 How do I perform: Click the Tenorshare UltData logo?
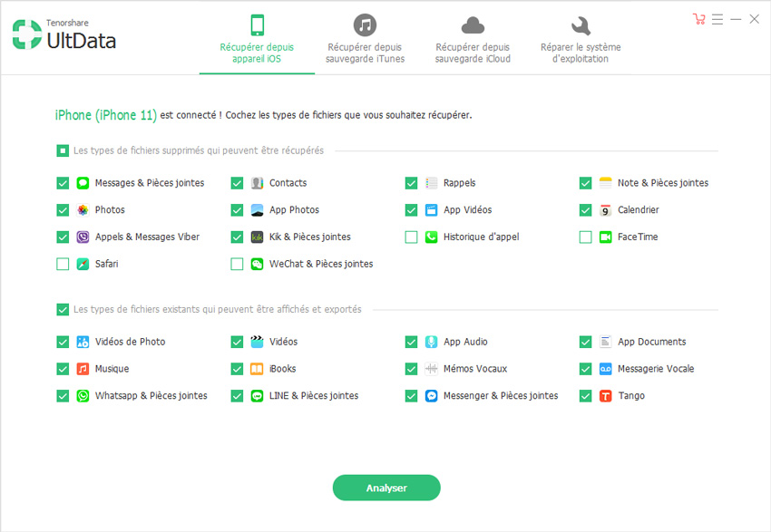pos(63,34)
